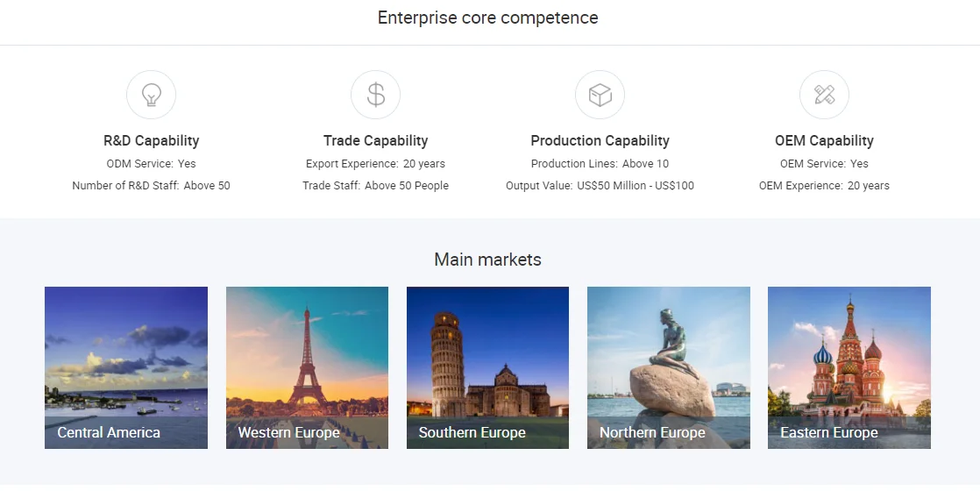
Task: Select the Southern Europe market image
Action: [487, 367]
